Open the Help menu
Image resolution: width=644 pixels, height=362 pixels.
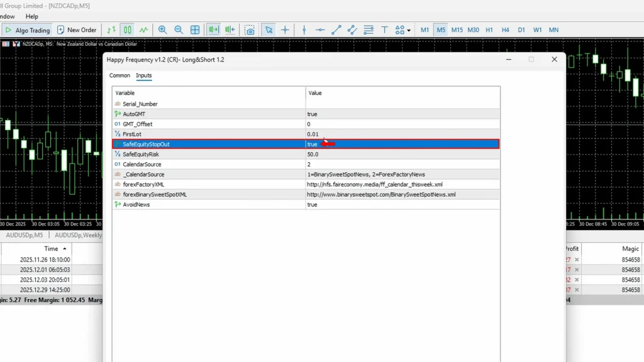click(x=31, y=16)
